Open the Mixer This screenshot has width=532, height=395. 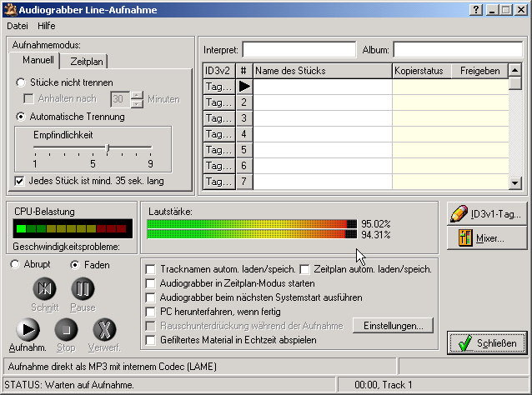click(x=487, y=238)
